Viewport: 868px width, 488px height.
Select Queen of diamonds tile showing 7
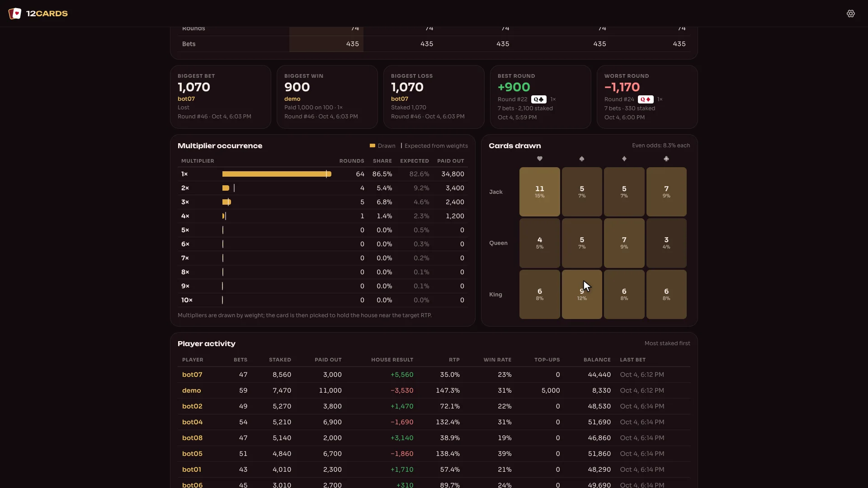(x=624, y=243)
